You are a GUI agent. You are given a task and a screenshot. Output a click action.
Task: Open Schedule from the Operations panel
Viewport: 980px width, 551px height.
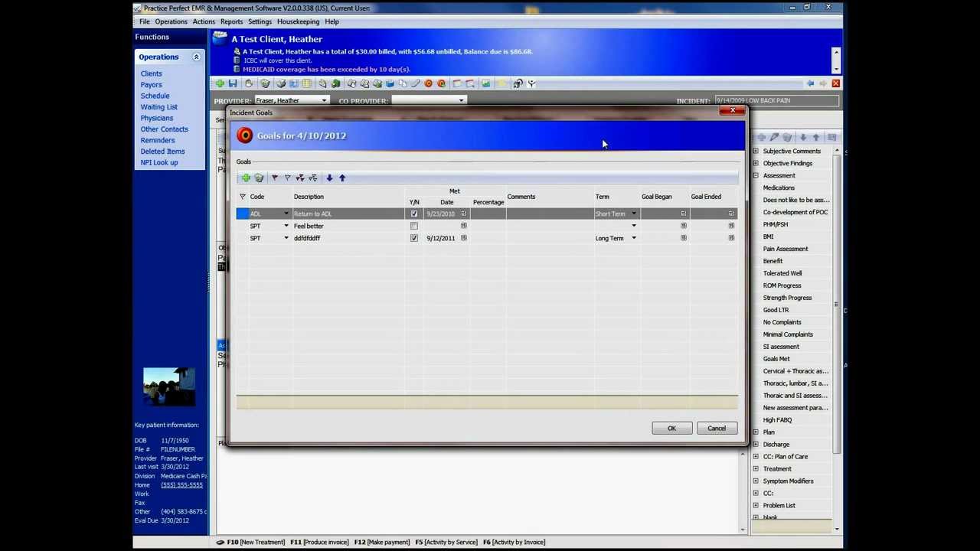click(x=155, y=96)
